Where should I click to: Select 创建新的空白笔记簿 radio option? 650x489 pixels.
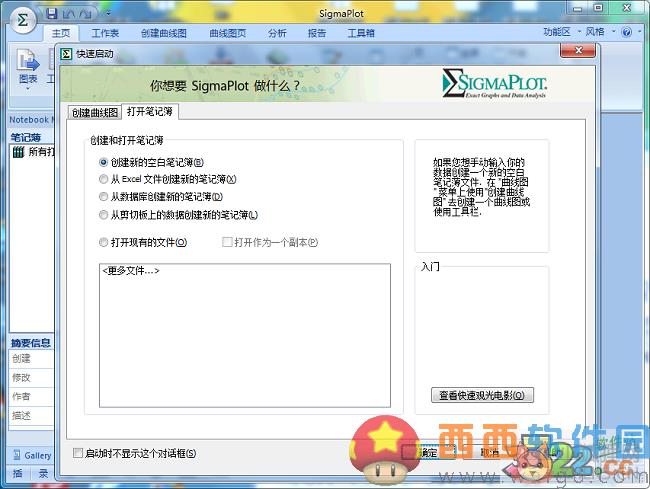click(103, 162)
